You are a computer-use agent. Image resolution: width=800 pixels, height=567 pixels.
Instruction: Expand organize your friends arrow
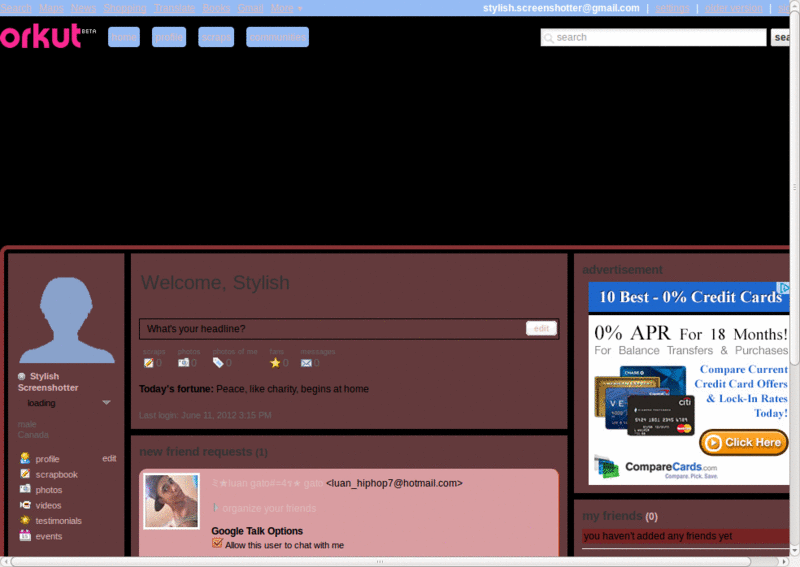[x=215, y=508]
